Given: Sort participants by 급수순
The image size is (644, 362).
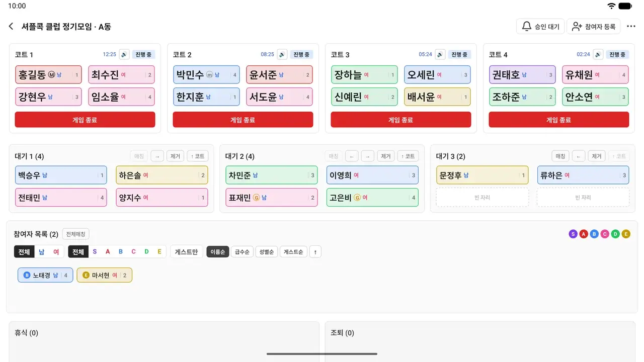Looking at the screenshot, I should (x=242, y=252).
